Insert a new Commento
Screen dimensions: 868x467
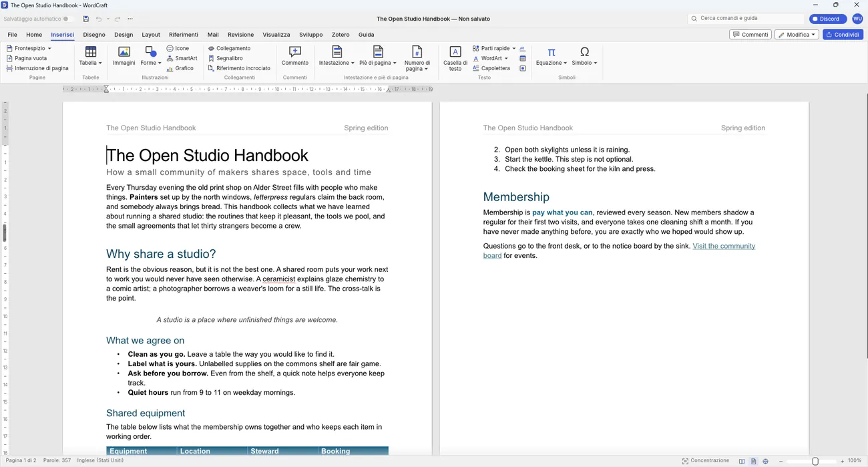[x=294, y=56]
